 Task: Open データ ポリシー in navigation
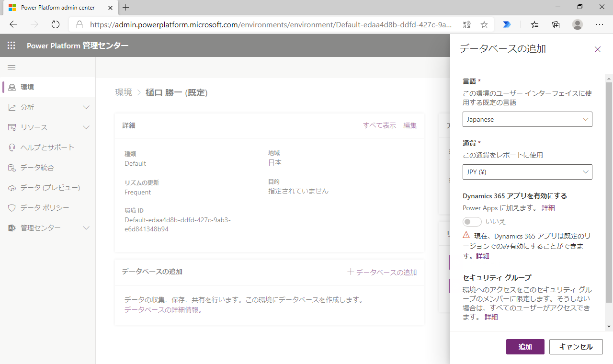(48, 208)
